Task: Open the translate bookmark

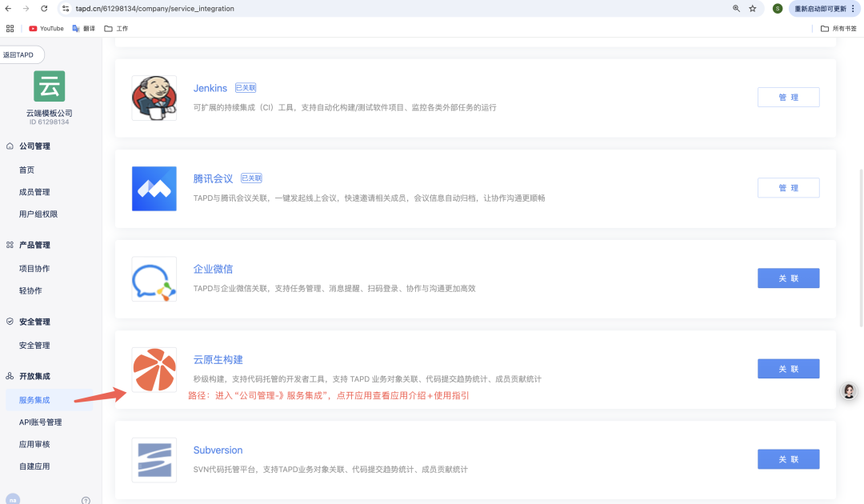Action: 84,28
